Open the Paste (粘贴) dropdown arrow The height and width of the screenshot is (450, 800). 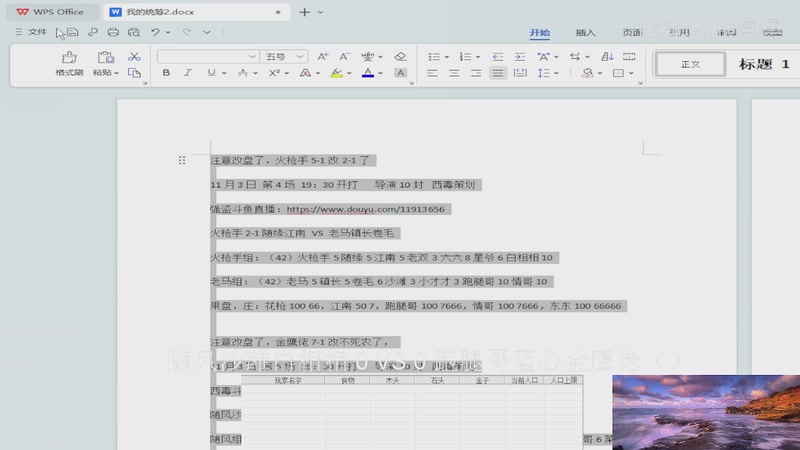click(x=116, y=73)
